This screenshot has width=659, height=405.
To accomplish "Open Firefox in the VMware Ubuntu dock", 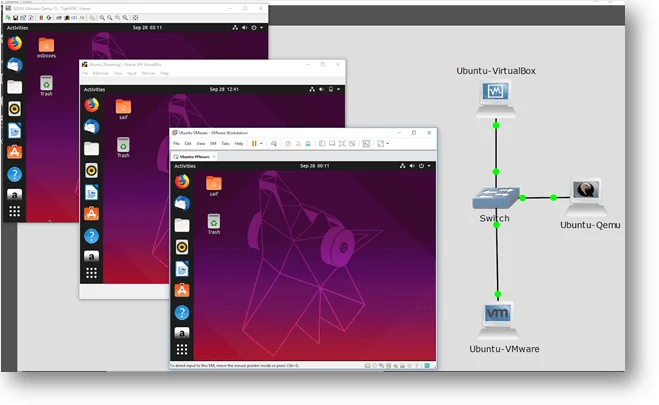I will click(x=182, y=181).
